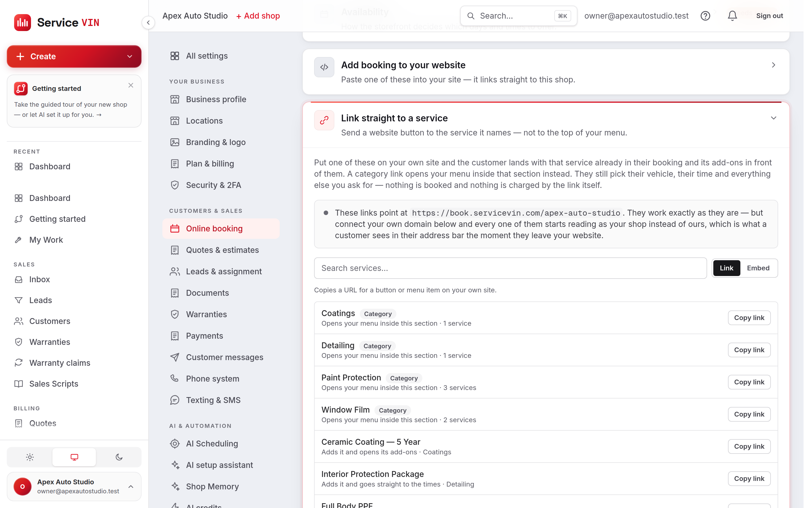Click the AI Scheduling target icon
The width and height of the screenshot is (812, 508).
[x=175, y=444]
